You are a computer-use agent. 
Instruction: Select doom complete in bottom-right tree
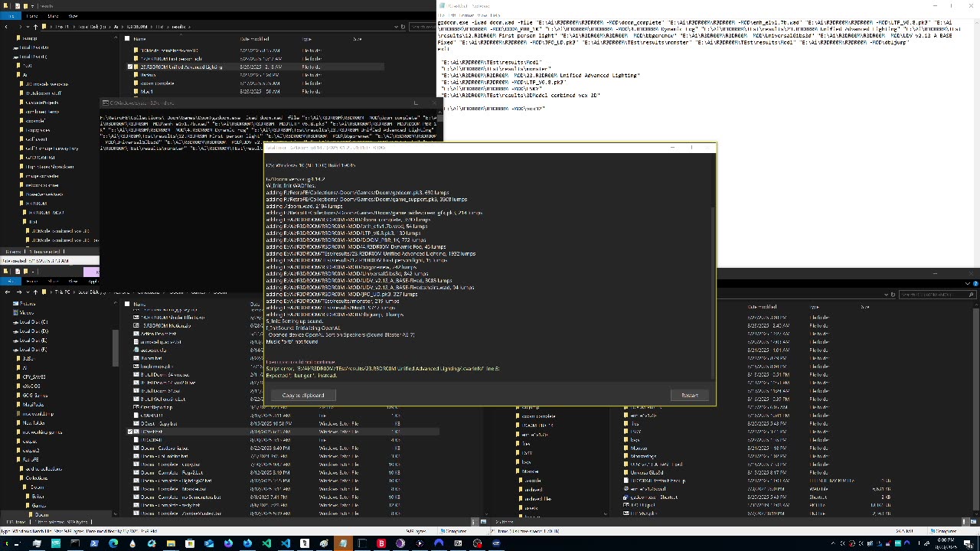click(538, 416)
